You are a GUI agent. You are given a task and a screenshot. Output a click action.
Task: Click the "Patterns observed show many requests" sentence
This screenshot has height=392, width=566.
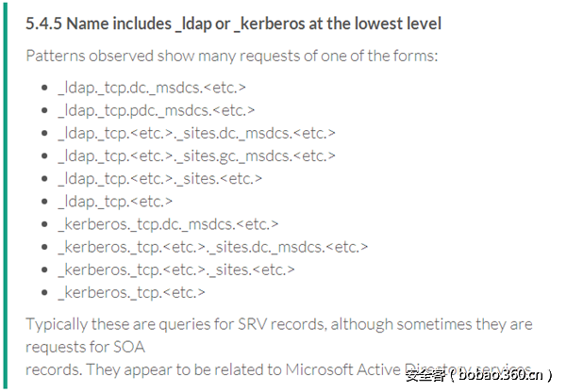pos(231,56)
